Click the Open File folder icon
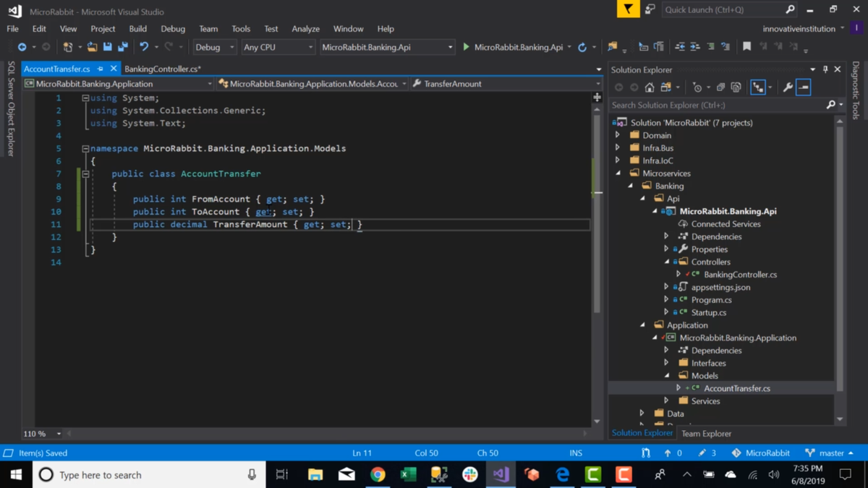 click(92, 47)
